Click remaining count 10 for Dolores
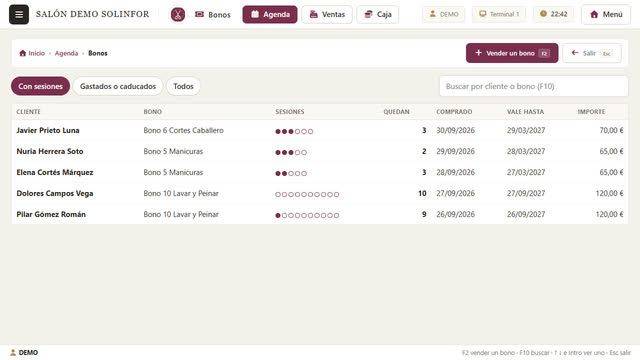Viewport: 640px width, 360px height. click(422, 193)
